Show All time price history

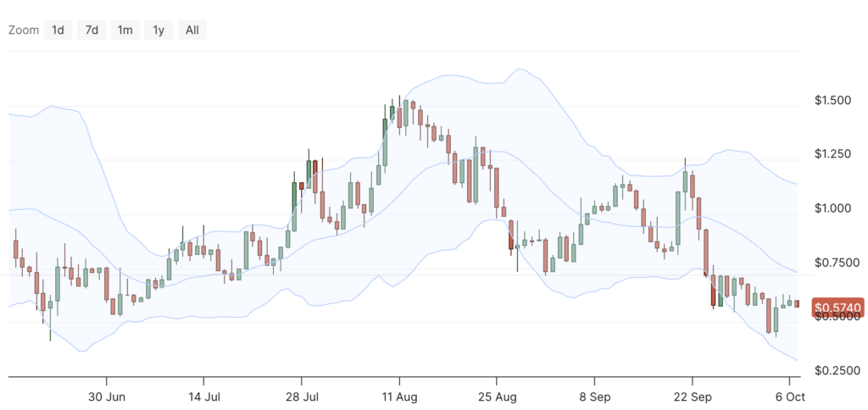point(192,30)
